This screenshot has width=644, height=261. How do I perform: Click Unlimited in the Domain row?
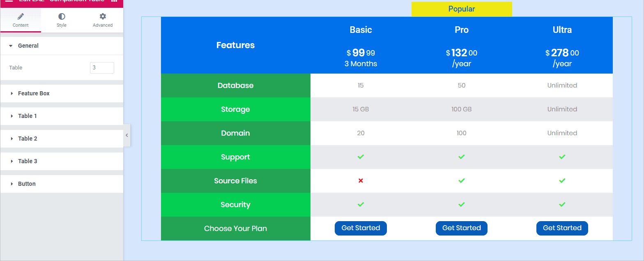pyautogui.click(x=562, y=133)
